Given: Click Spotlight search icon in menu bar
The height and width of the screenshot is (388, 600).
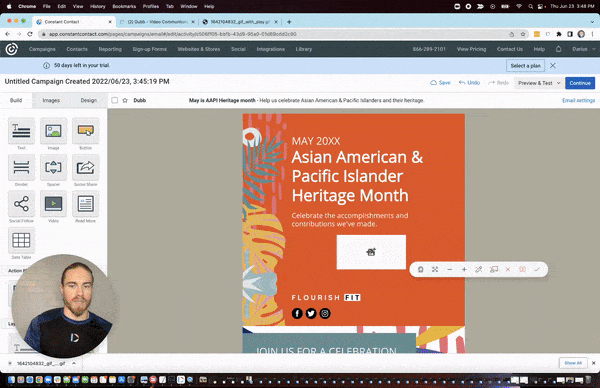Looking at the screenshot, I should 530,6.
